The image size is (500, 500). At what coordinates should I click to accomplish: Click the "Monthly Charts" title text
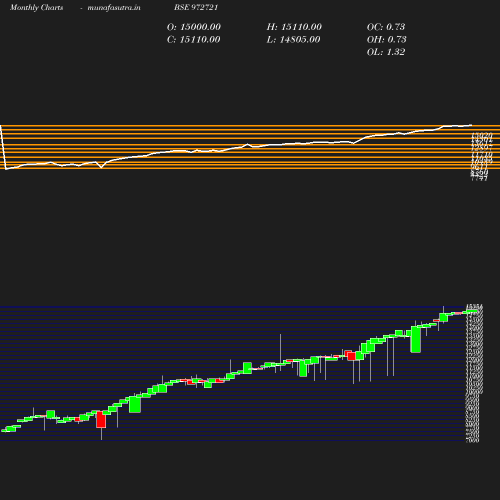[37, 8]
